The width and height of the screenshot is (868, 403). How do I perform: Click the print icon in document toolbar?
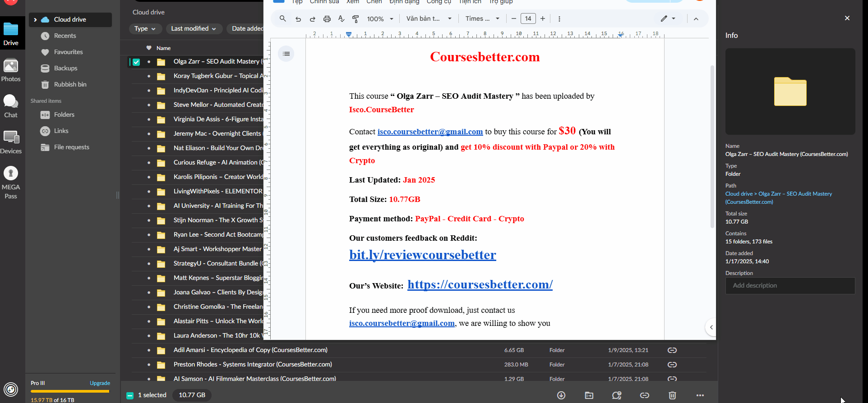click(x=327, y=18)
